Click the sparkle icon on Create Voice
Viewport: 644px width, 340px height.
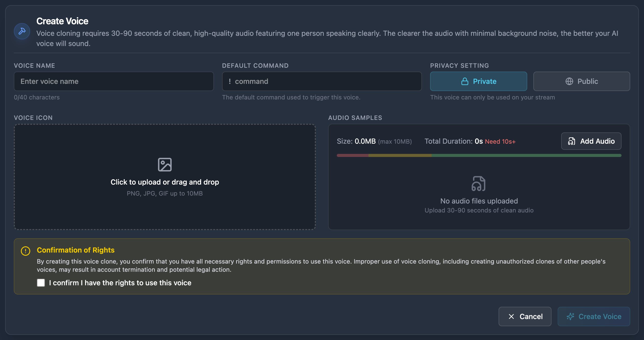tap(570, 316)
